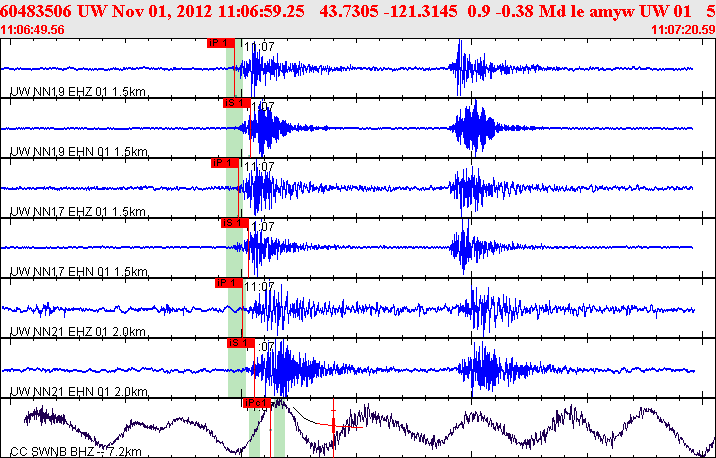Select the iPc1 pick flag on SWNB BHZ
Screen dimensions: 716x458
pyautogui.click(x=257, y=403)
